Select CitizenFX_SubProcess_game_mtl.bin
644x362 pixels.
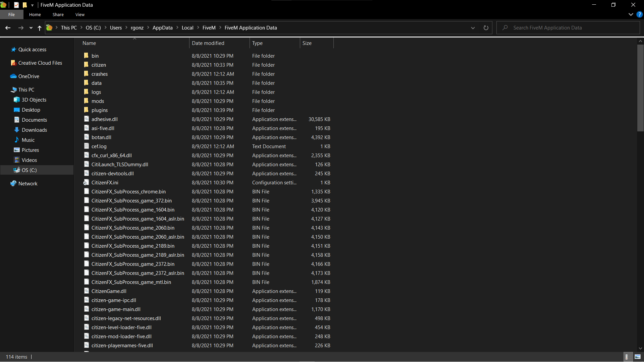(131, 282)
